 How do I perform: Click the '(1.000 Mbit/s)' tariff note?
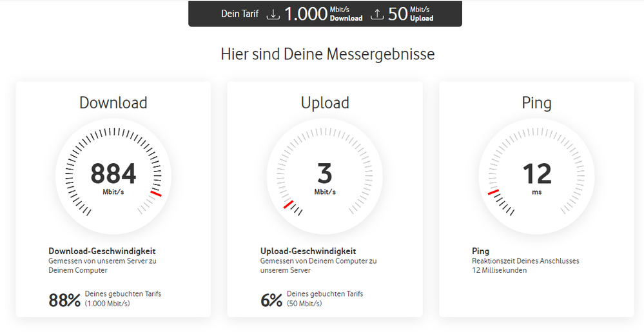coord(107,304)
